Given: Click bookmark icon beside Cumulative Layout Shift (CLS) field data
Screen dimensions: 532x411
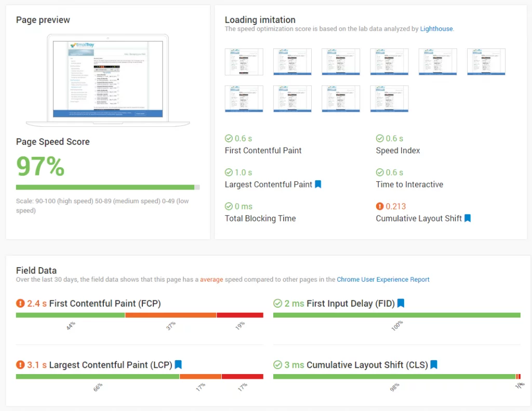Looking at the screenshot, I should pos(434,365).
